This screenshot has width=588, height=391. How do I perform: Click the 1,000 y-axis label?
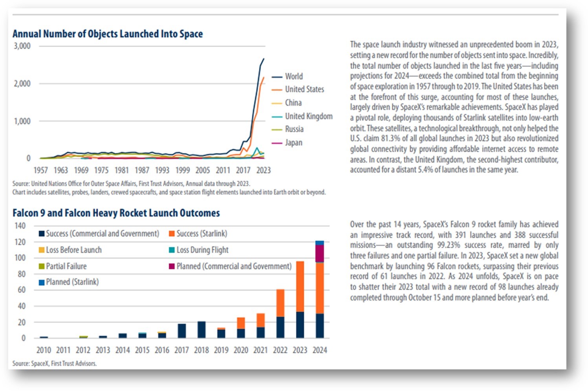tap(22, 121)
